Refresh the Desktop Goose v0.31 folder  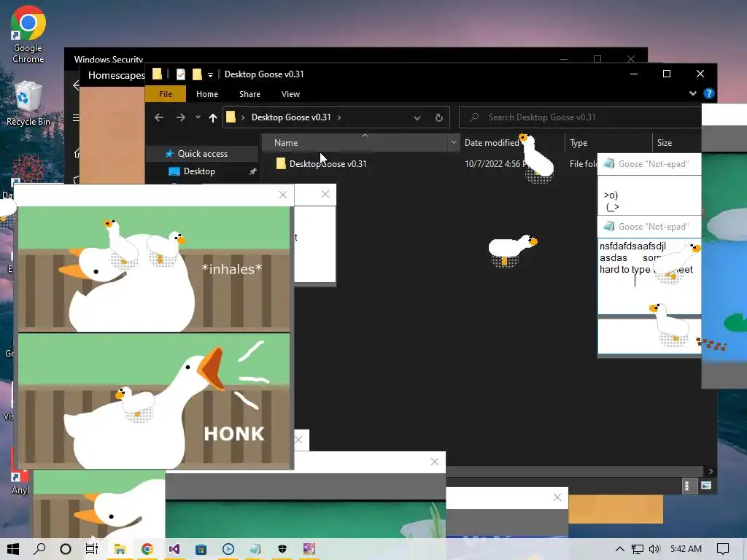tap(438, 117)
